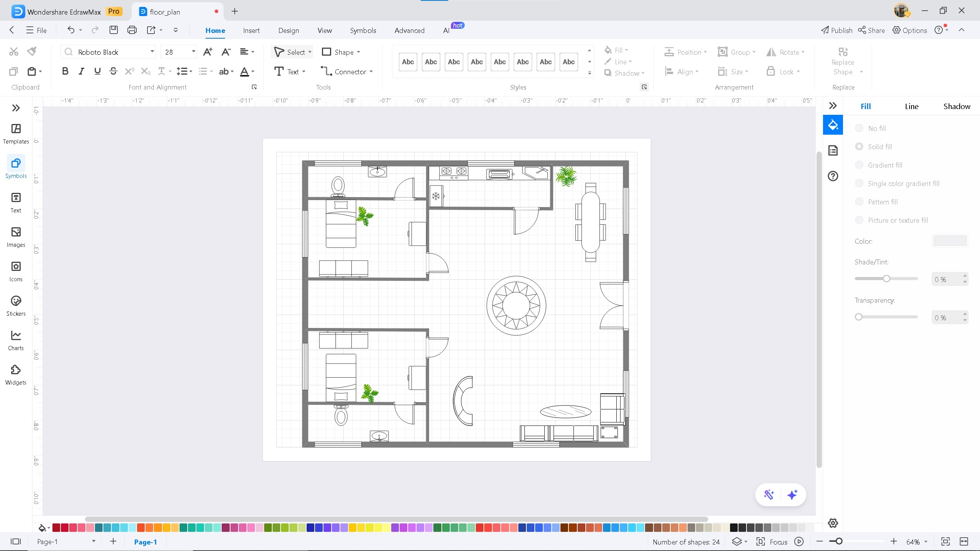Select Picture or texture fill option
Viewport: 980px width, 551px height.
click(859, 220)
